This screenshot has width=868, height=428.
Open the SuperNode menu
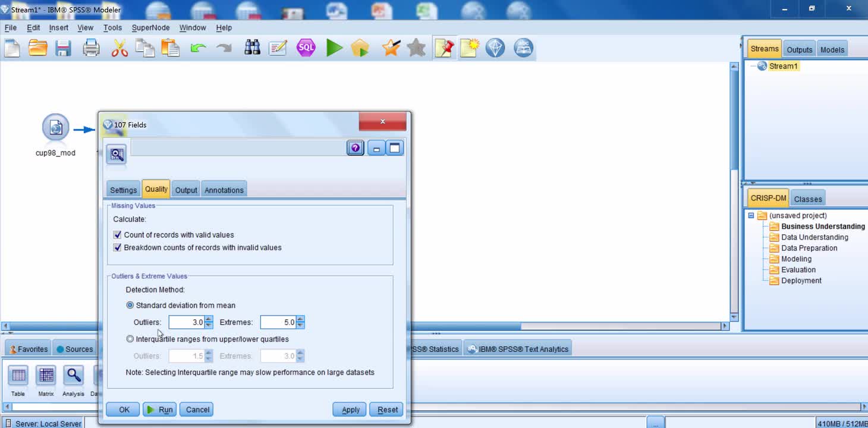pos(150,27)
